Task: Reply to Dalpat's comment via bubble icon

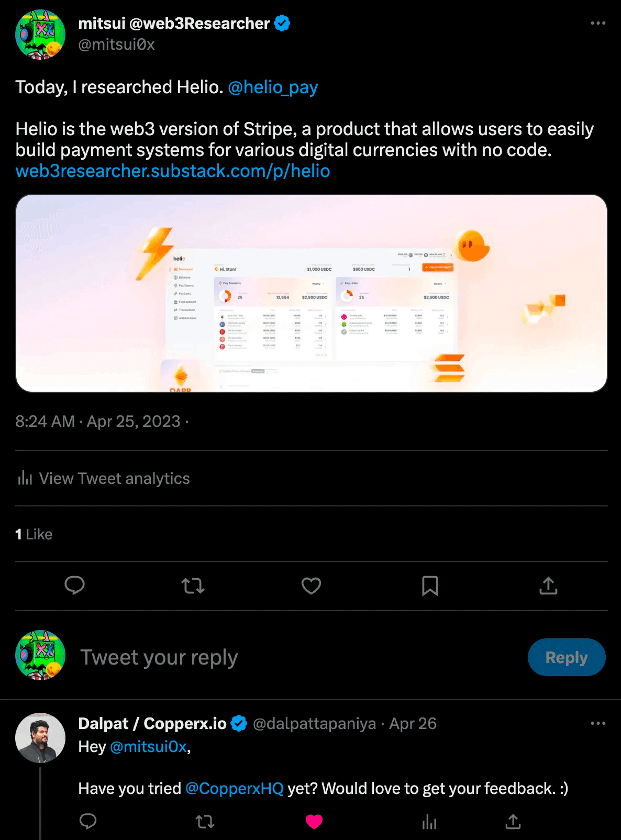Action: click(x=88, y=822)
